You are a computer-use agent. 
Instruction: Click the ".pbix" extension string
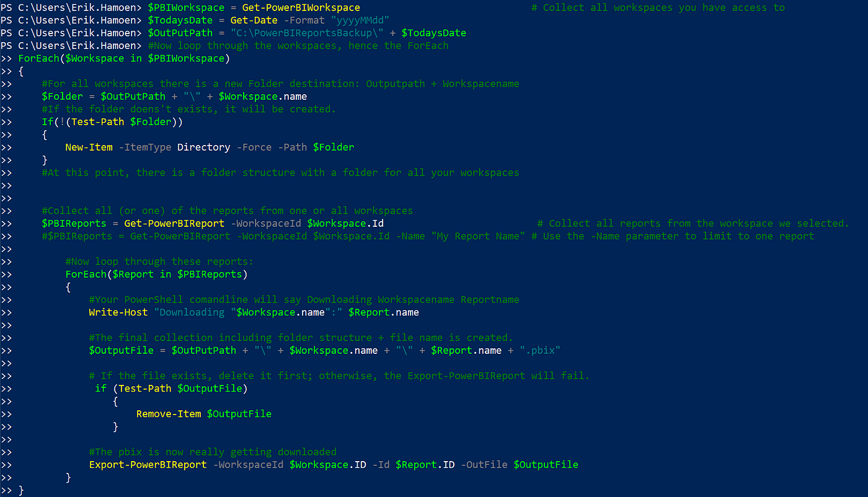coord(540,350)
